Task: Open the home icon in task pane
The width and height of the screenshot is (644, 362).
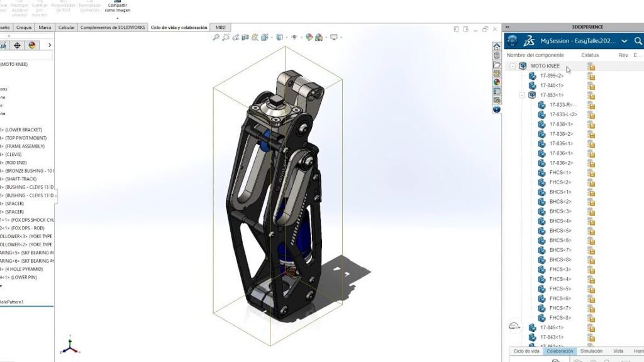Action: 497,47
